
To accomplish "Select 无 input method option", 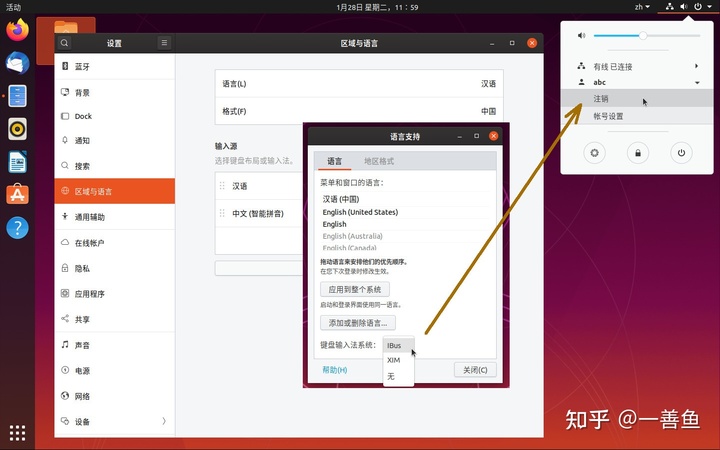I will point(398,377).
